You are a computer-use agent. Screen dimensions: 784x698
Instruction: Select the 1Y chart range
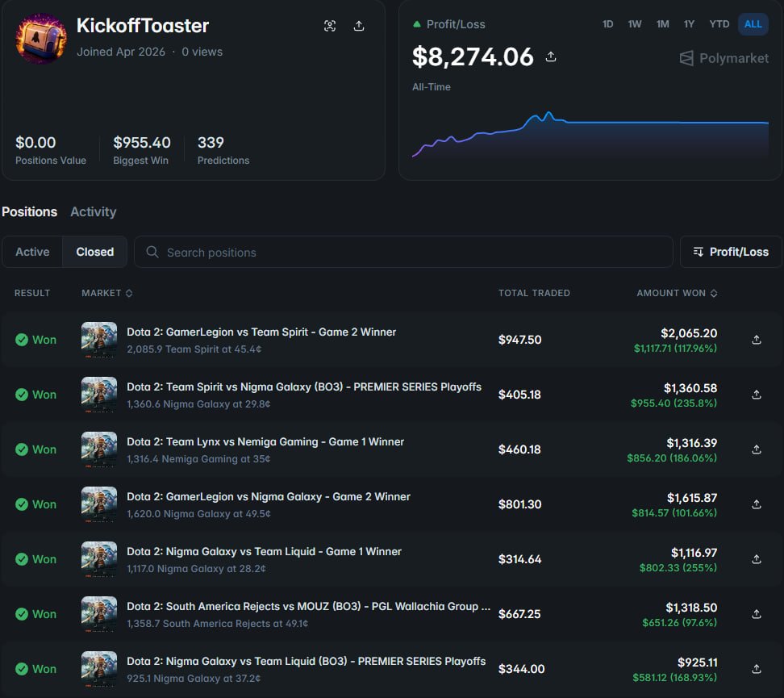click(689, 24)
